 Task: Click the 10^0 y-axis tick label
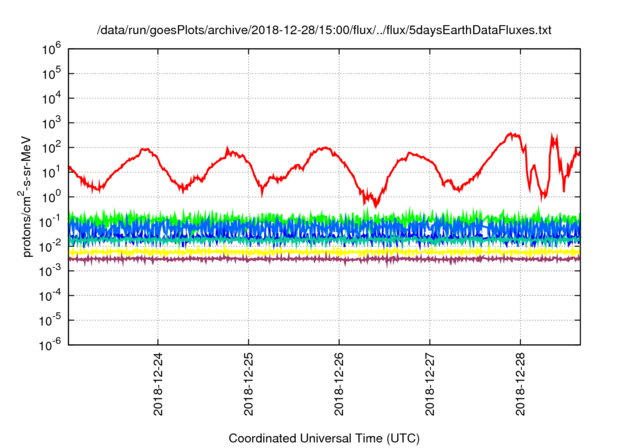[51, 197]
